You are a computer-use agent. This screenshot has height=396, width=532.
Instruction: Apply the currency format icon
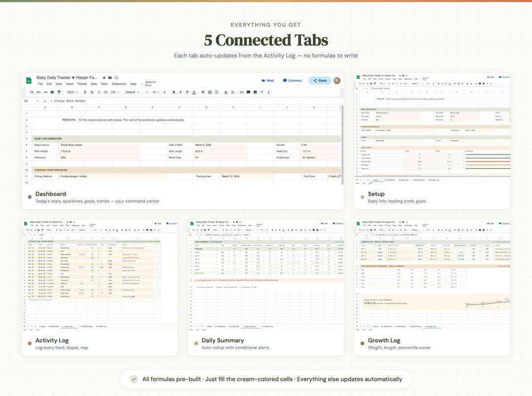tap(85, 92)
